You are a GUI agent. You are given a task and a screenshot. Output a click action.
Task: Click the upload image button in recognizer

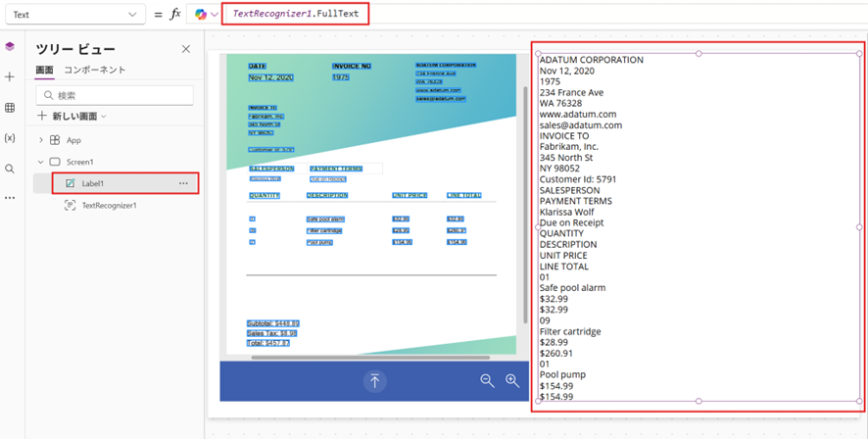(x=374, y=381)
